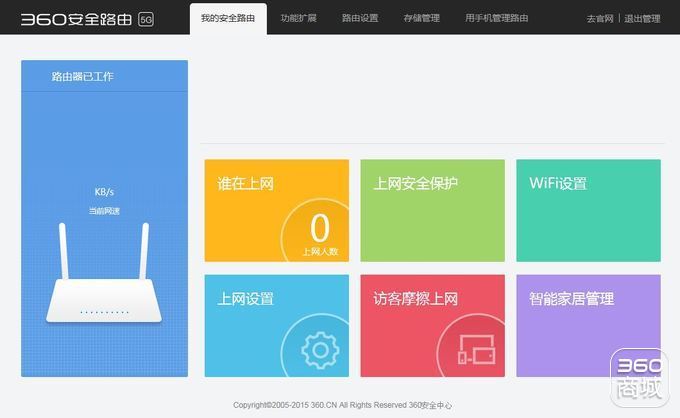This screenshot has width=680, height=418.
Task: Go to the 存储管理 tab
Action: click(x=422, y=18)
